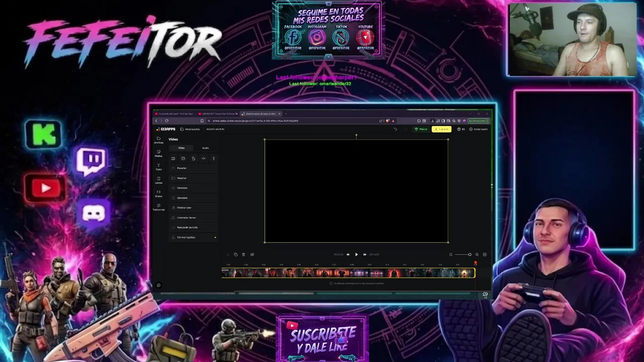Click the project name field

coord(215,129)
